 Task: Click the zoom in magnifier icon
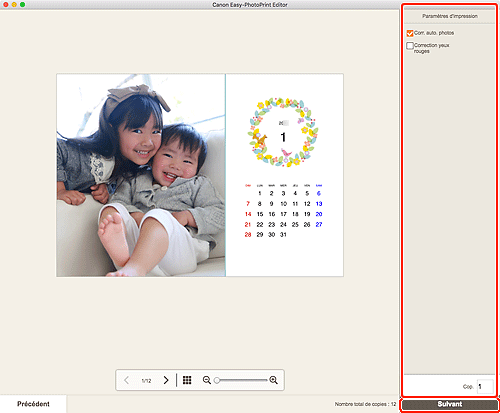point(274,380)
